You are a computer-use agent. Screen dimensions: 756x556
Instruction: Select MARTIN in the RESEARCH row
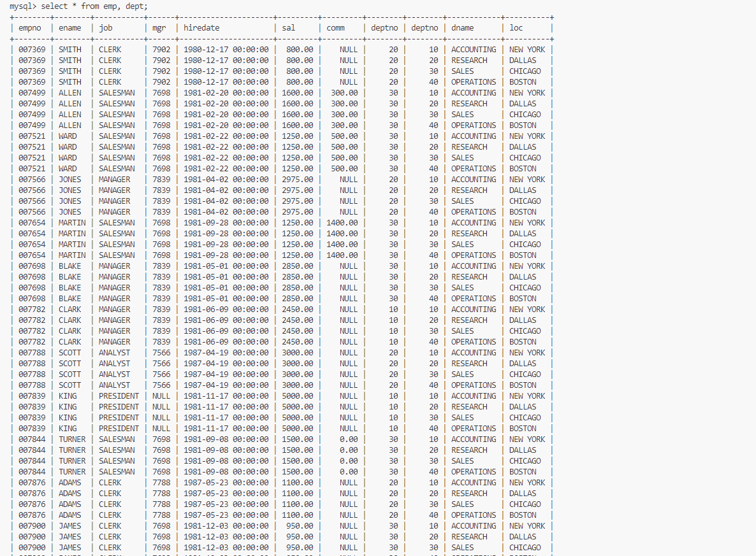72,234
